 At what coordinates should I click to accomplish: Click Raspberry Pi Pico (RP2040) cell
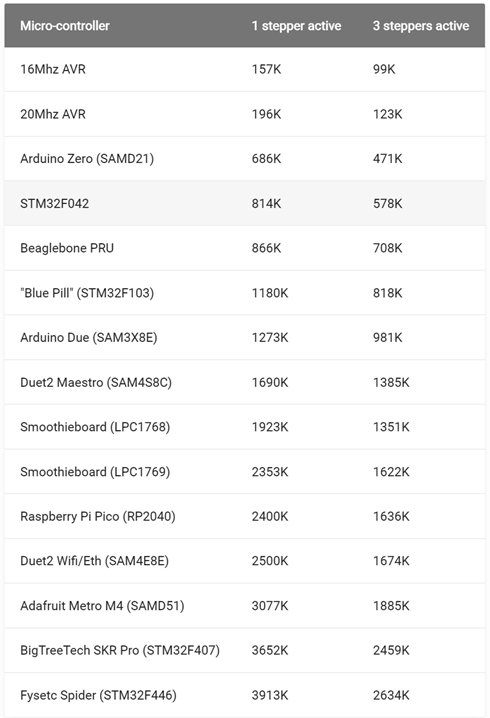(98, 517)
